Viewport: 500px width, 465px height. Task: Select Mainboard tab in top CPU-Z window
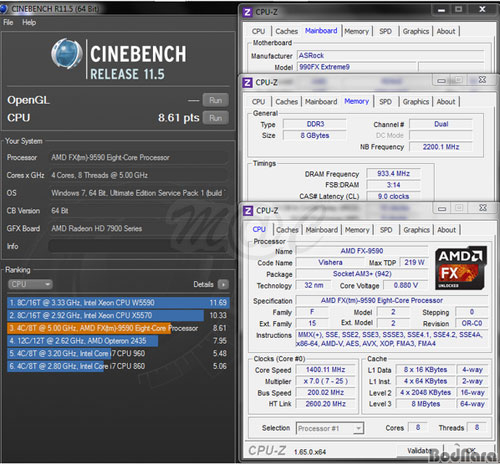coord(321,31)
